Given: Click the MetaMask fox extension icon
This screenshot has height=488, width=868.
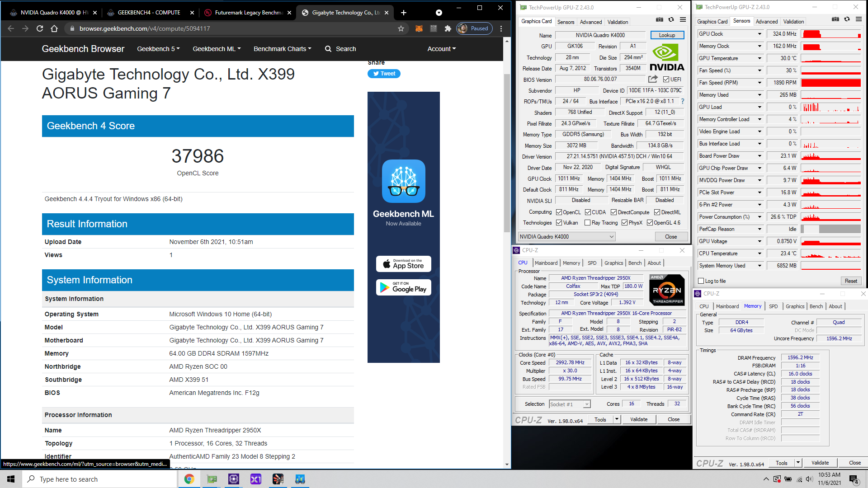Looking at the screenshot, I should [x=419, y=28].
